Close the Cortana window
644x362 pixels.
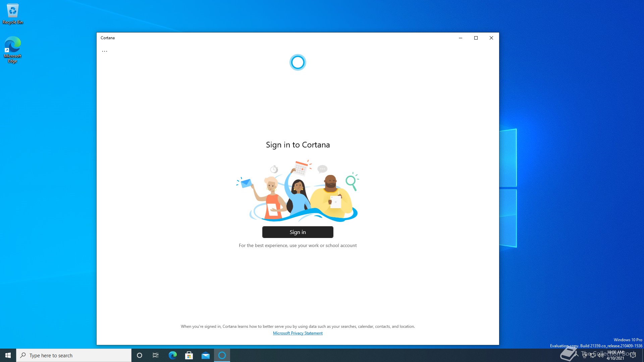[x=491, y=38]
